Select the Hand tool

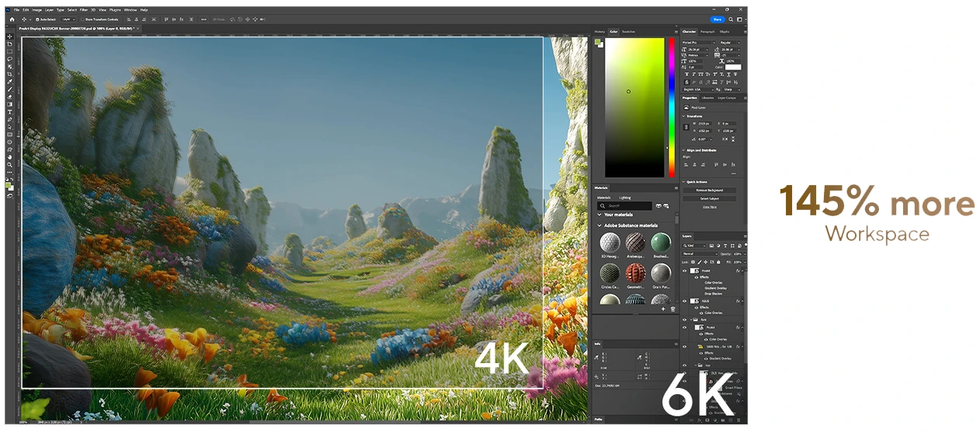pos(9,157)
